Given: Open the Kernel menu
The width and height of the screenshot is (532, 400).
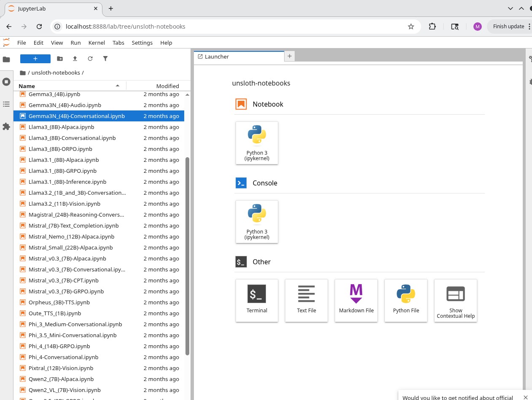Looking at the screenshot, I should pos(97,43).
